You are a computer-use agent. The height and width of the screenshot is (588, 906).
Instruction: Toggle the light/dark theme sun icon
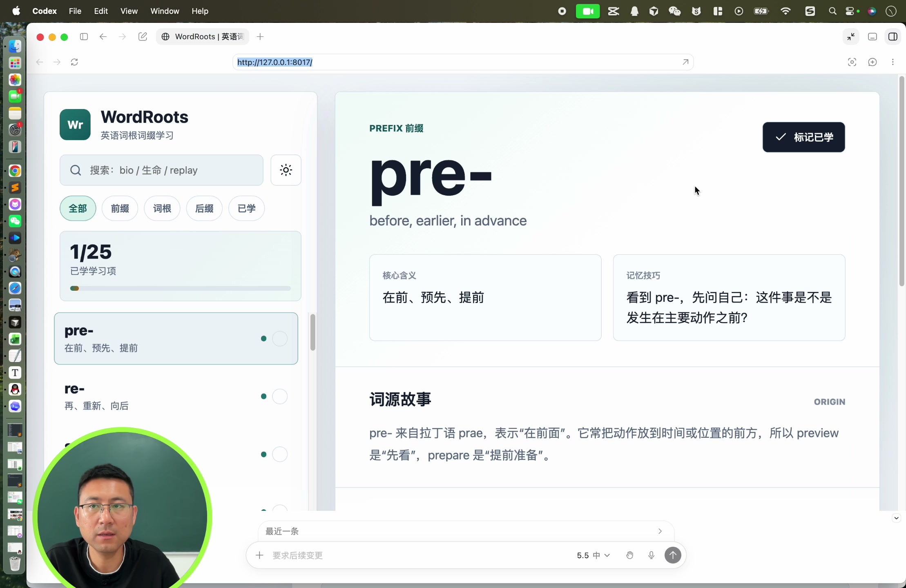pyautogui.click(x=286, y=170)
